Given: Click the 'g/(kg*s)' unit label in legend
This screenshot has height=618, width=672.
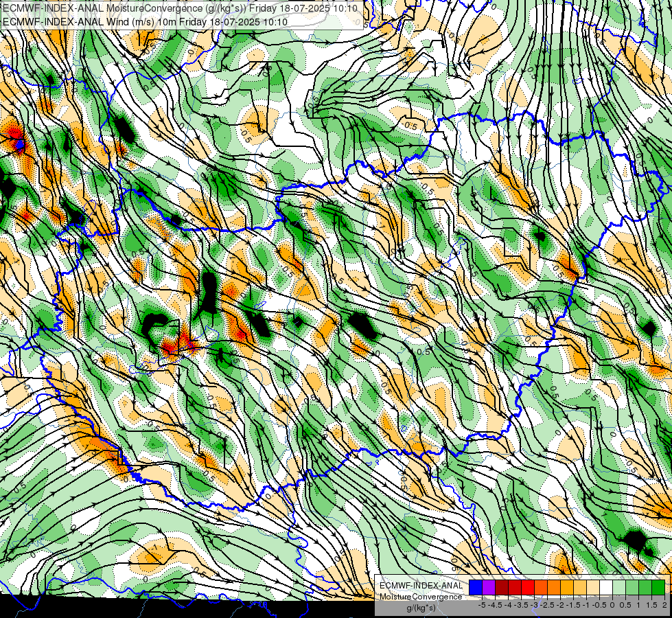Looking at the screenshot, I should pos(421,608).
